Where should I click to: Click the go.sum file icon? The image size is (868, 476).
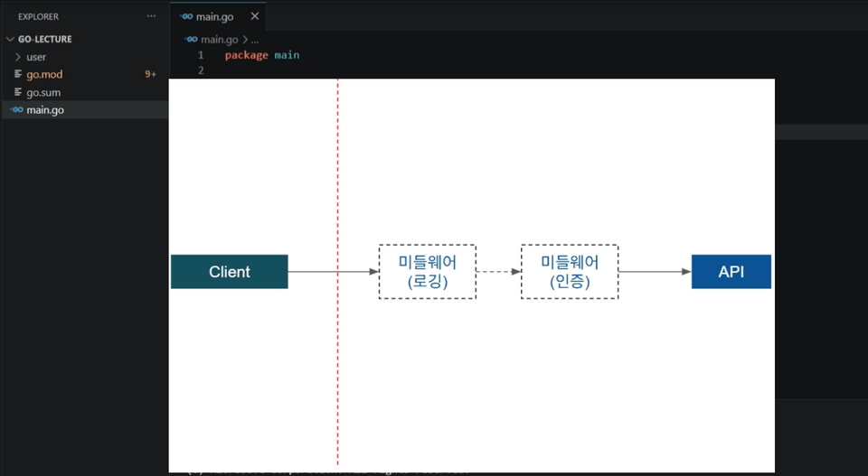[x=18, y=92]
